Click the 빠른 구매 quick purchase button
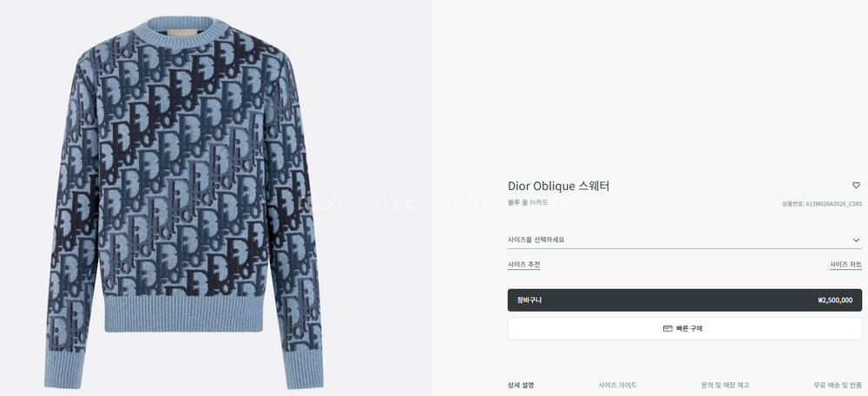 pos(684,328)
